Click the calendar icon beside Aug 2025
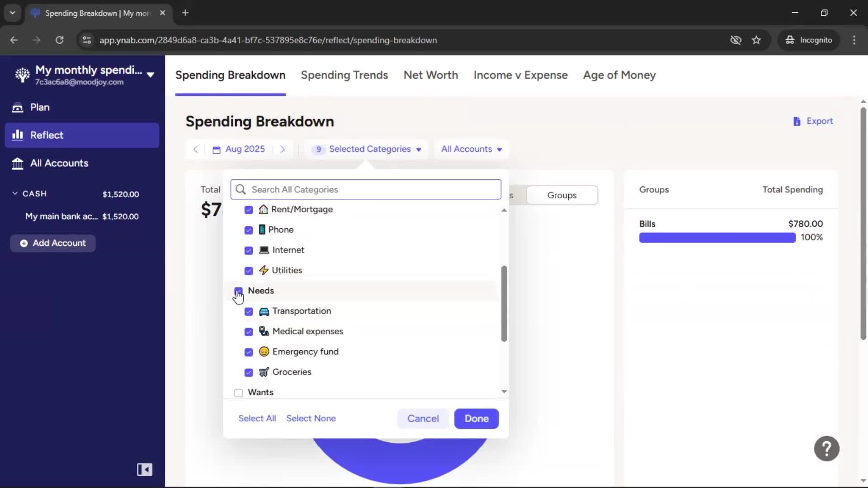868x488 pixels. (217, 150)
